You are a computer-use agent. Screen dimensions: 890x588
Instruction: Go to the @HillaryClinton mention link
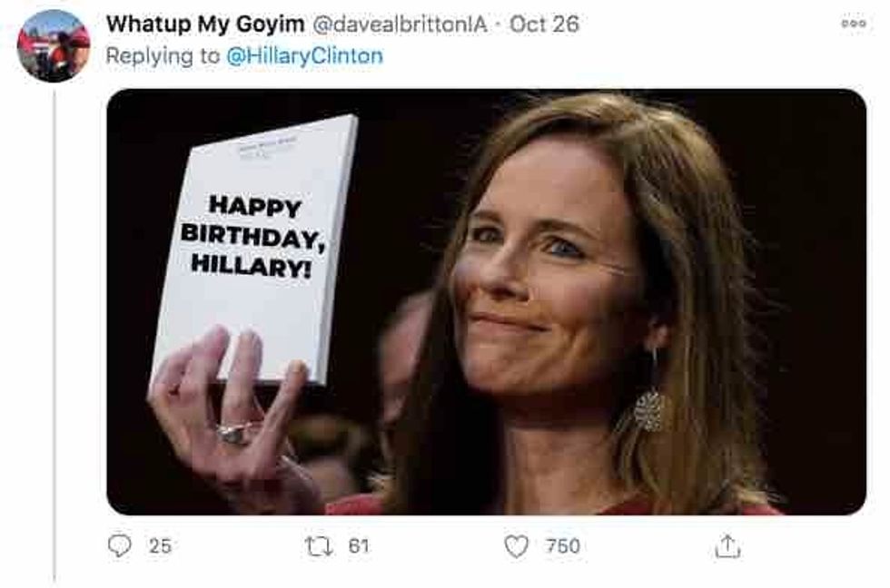tap(304, 55)
